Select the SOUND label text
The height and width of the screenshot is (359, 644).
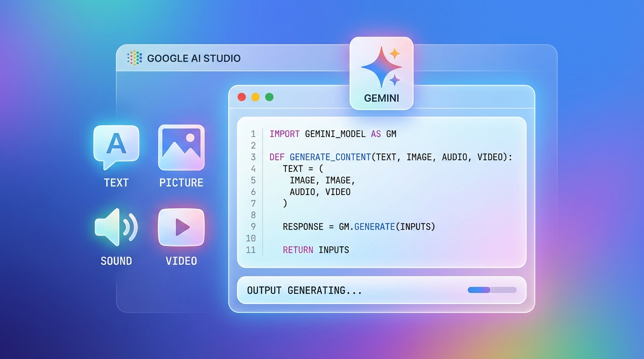[116, 261]
